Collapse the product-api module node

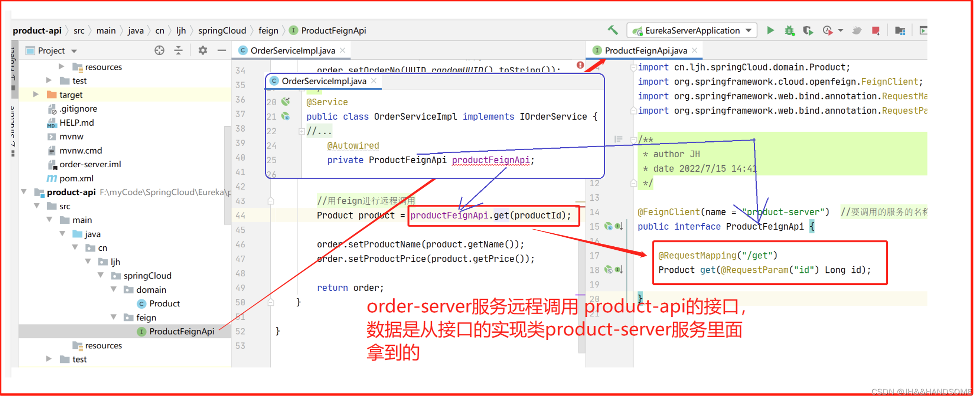pos(23,192)
